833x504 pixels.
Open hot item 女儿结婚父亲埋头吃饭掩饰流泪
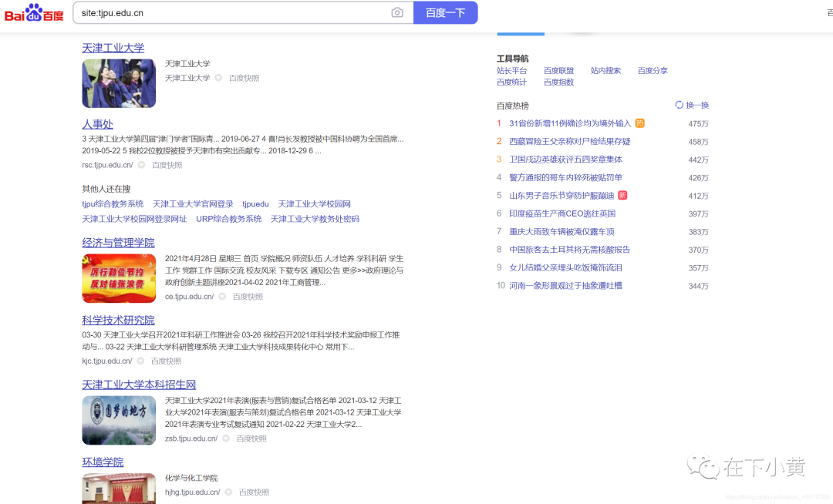566,268
